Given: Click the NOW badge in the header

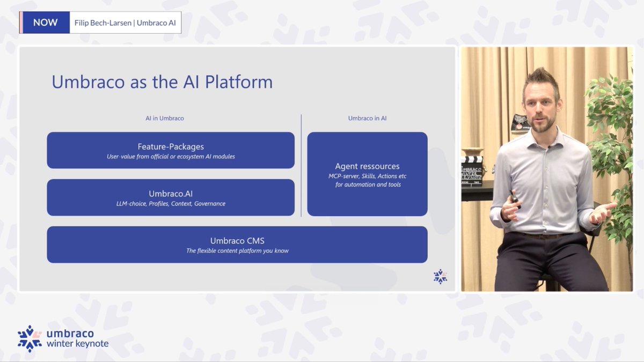Looking at the screenshot, I should point(45,23).
